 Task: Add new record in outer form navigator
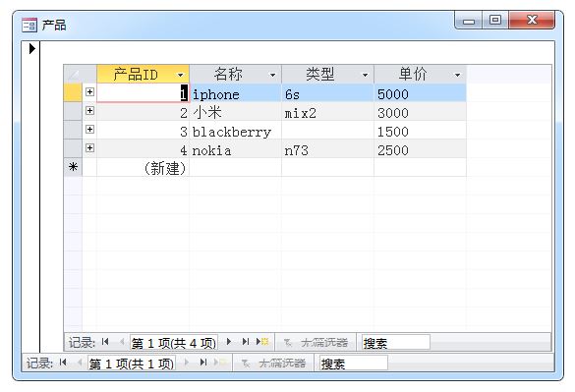(x=220, y=363)
